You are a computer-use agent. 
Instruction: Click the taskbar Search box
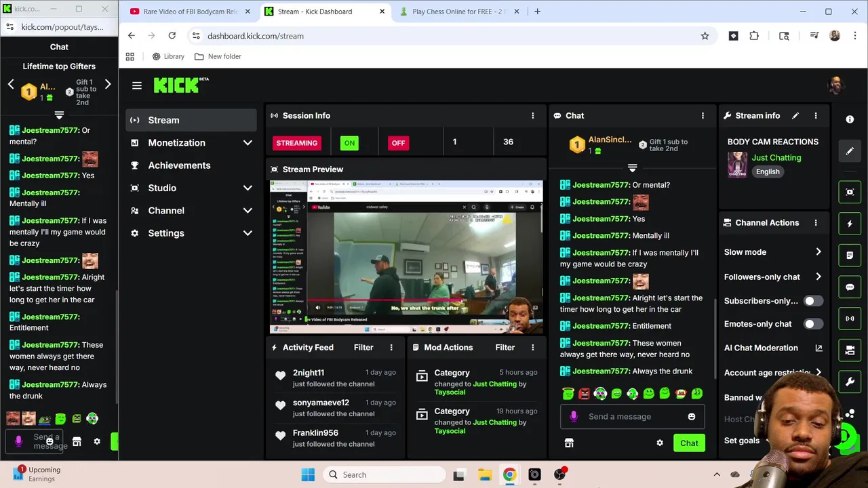(x=383, y=475)
